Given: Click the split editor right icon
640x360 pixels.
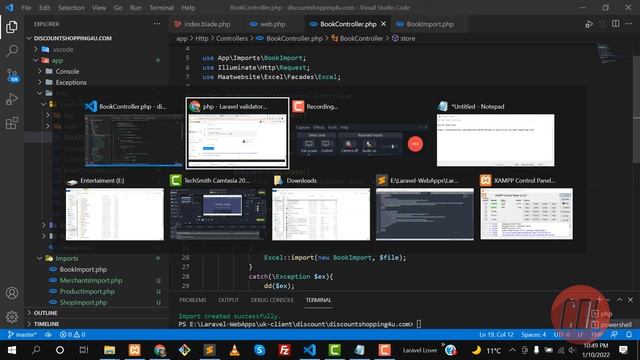Looking at the screenshot, I should coord(616,24).
